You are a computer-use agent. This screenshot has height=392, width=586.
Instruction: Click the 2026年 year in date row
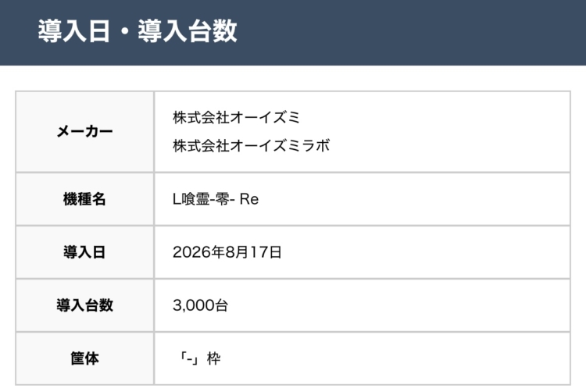click(198, 252)
